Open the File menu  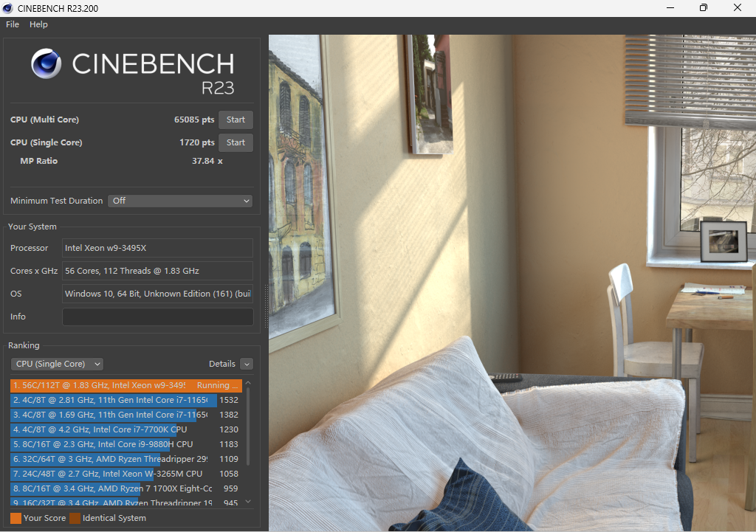(13, 24)
